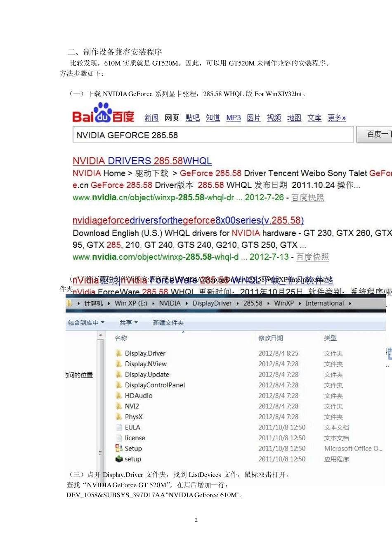The image size is (392, 555).
Task: Expand the 计算机 breadcrumb arrow
Action: point(109,303)
